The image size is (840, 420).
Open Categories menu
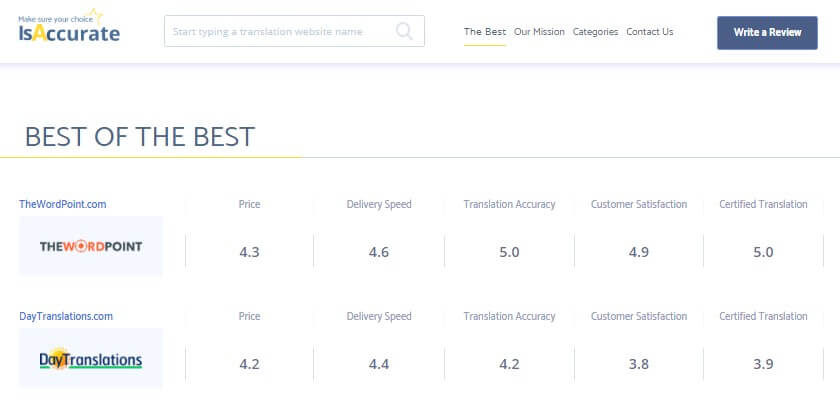point(595,32)
